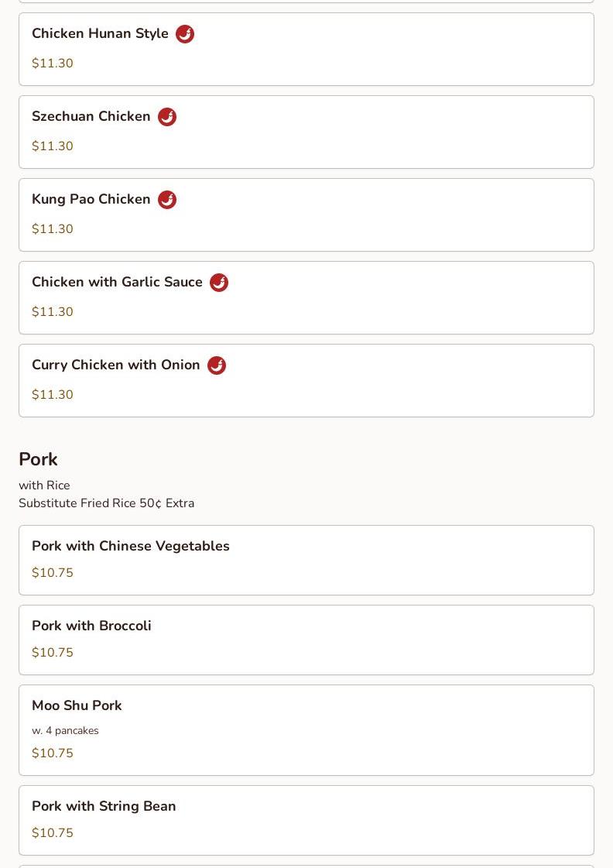Select Curry Chicken with Onion card
The image size is (613, 868).
pyautogui.click(x=306, y=381)
